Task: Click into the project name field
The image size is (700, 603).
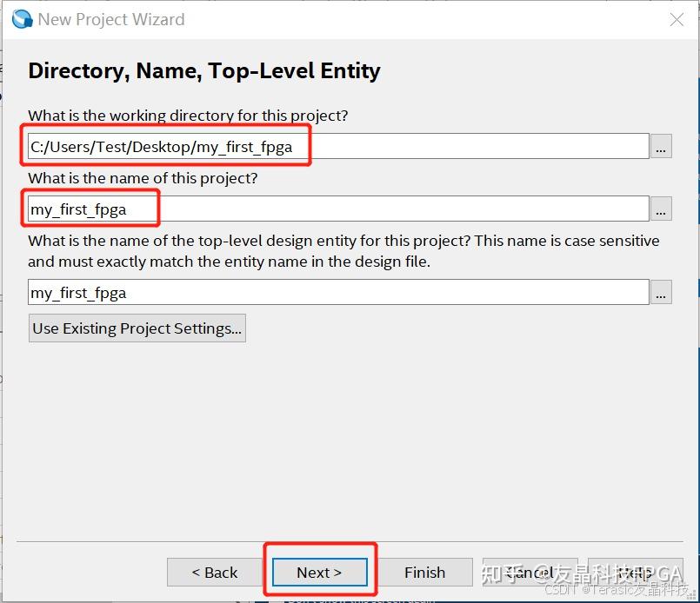Action: (x=337, y=209)
